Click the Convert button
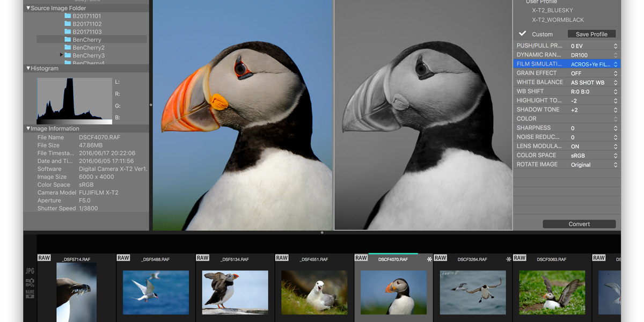644x322 pixels. pyautogui.click(x=579, y=224)
